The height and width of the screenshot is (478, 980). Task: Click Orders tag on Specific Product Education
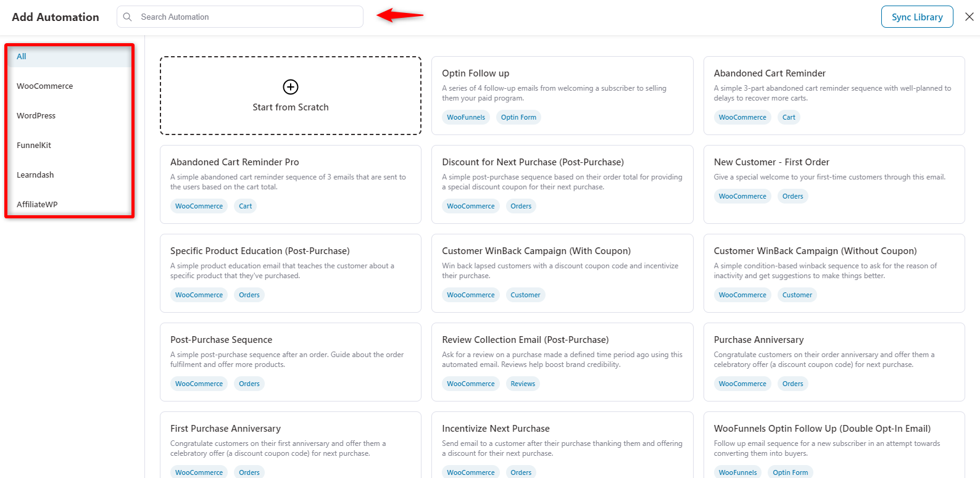249,295
